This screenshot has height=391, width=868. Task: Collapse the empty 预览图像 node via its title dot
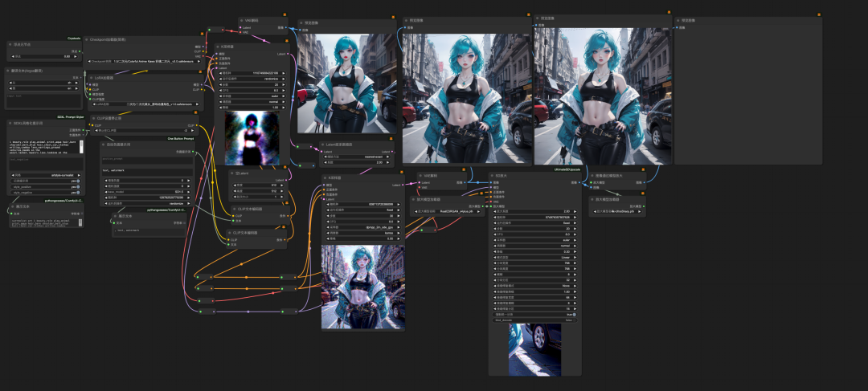click(678, 20)
